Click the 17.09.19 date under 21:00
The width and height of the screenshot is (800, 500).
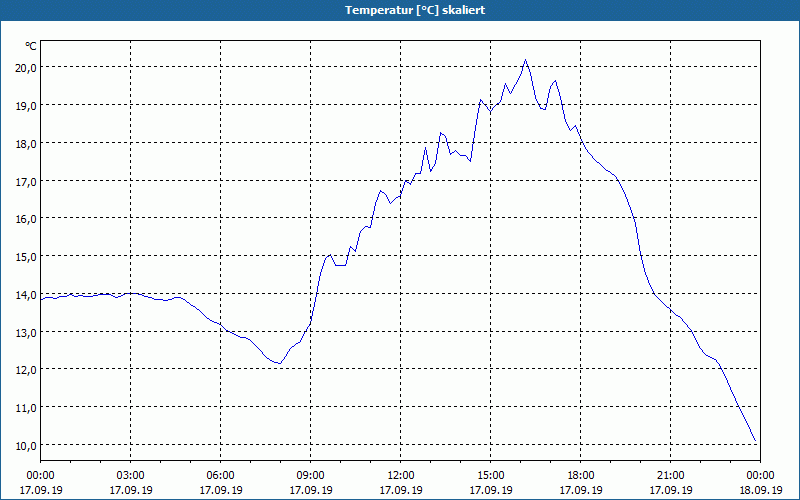click(670, 490)
